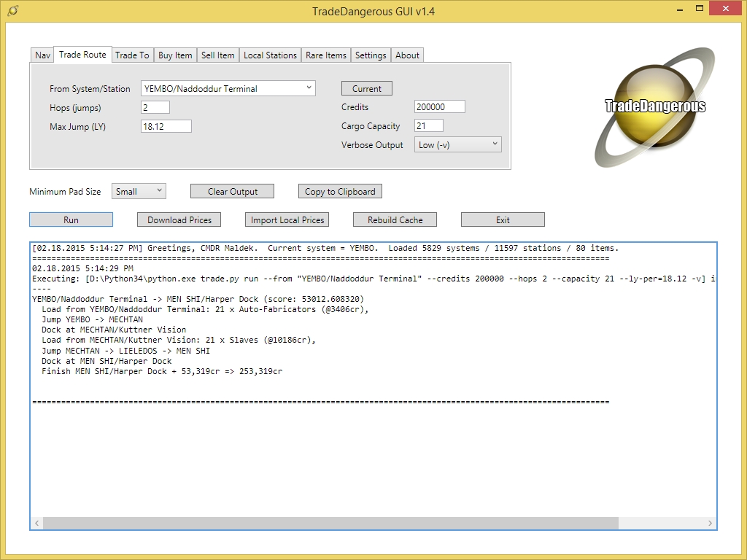The image size is (747, 560).
Task: Select the Trade Route tab
Action: point(82,55)
